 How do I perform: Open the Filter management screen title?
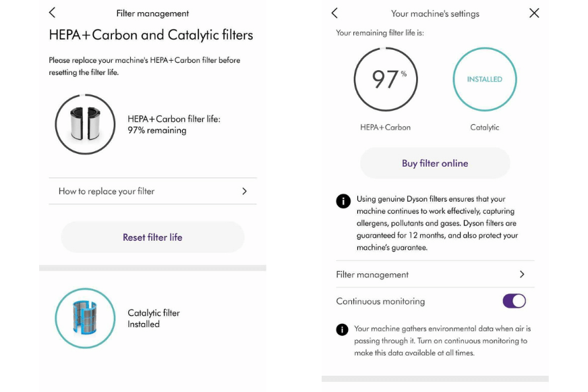point(152,12)
